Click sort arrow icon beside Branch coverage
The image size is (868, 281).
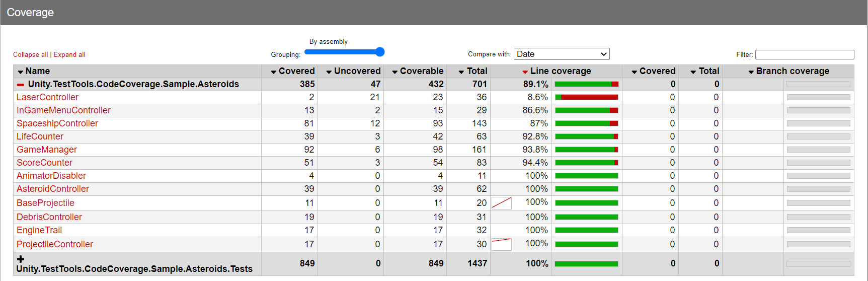(x=751, y=72)
